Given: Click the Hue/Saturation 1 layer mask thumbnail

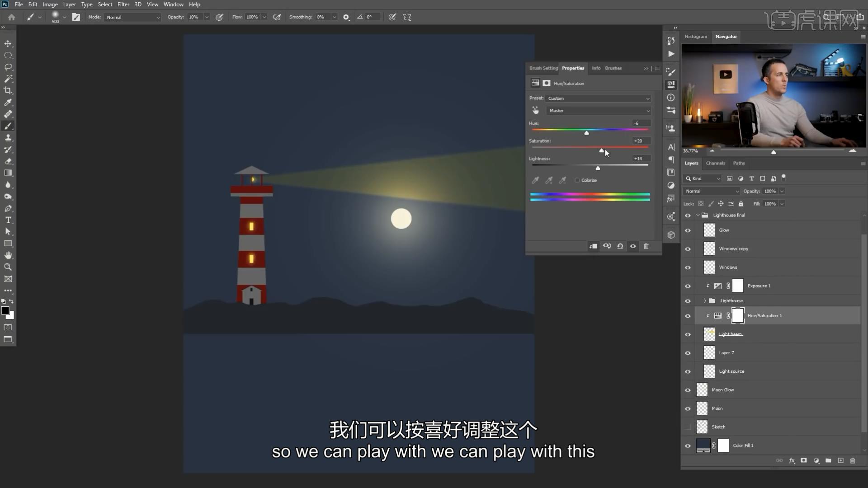Looking at the screenshot, I should [x=738, y=316].
